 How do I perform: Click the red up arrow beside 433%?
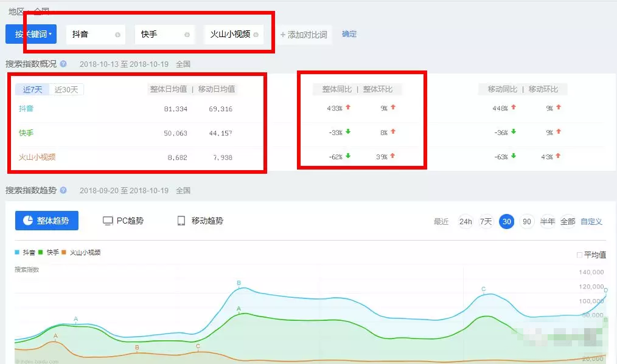[348, 107]
